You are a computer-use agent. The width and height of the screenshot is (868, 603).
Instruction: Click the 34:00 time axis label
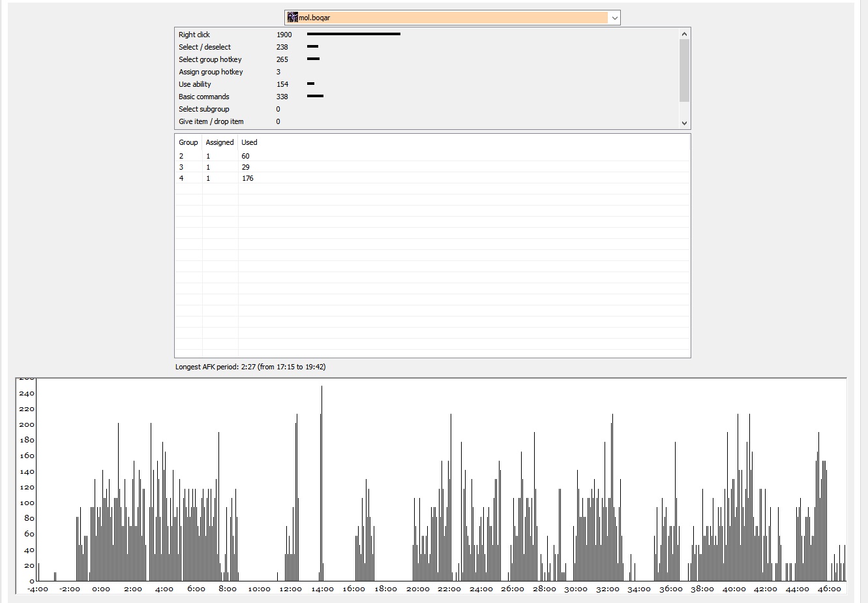pyautogui.click(x=639, y=589)
